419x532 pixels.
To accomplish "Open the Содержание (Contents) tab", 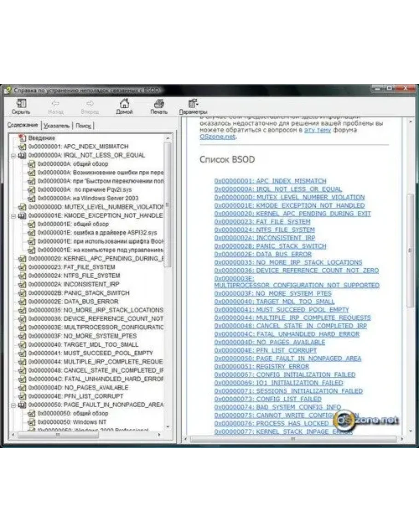I will (23, 125).
